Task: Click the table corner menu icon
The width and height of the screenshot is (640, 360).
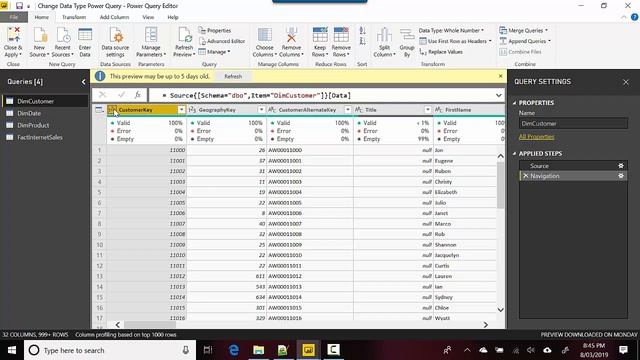Action: click(x=99, y=110)
